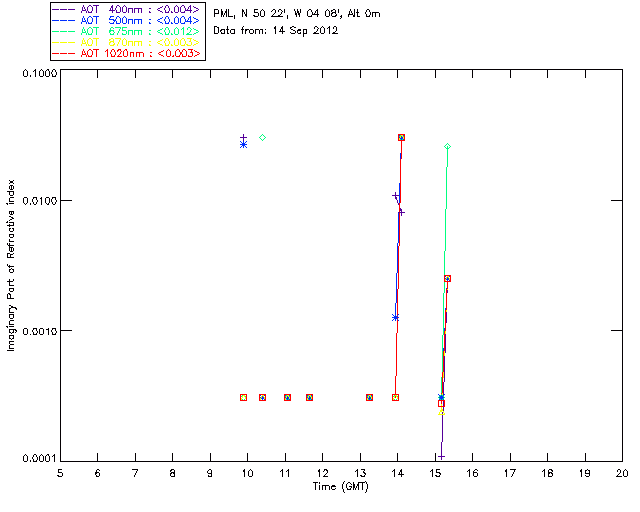Click the PML station coordinates header text
Screen dimensions: 640x512
[x=297, y=13]
